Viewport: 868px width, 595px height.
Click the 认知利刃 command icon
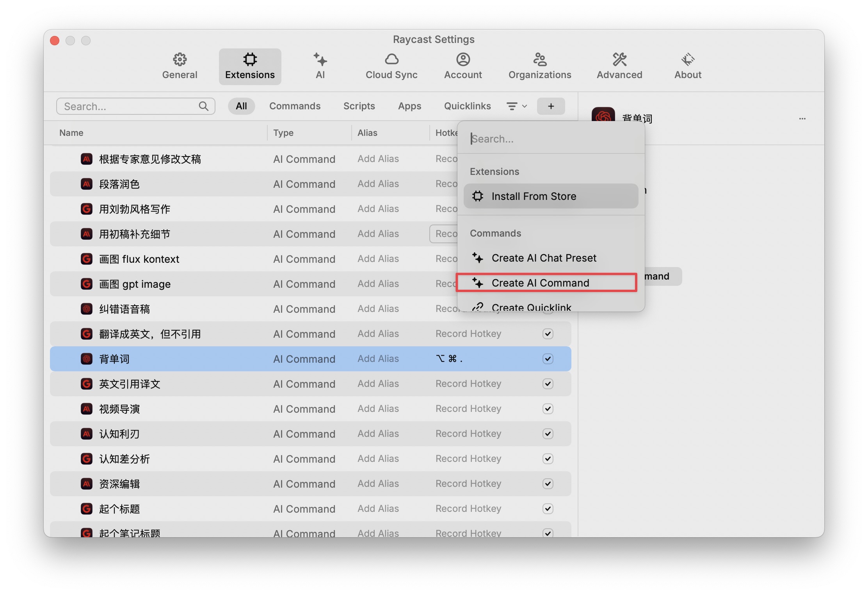pyautogui.click(x=87, y=434)
